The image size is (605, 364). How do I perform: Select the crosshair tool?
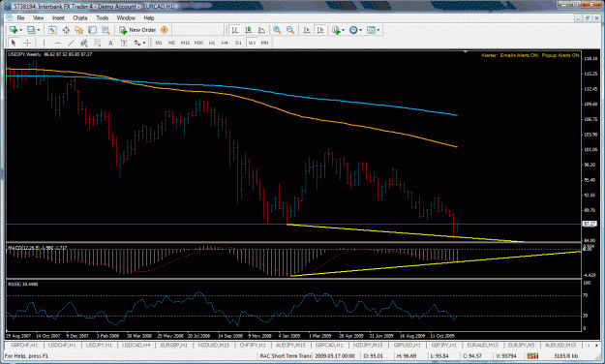point(27,43)
